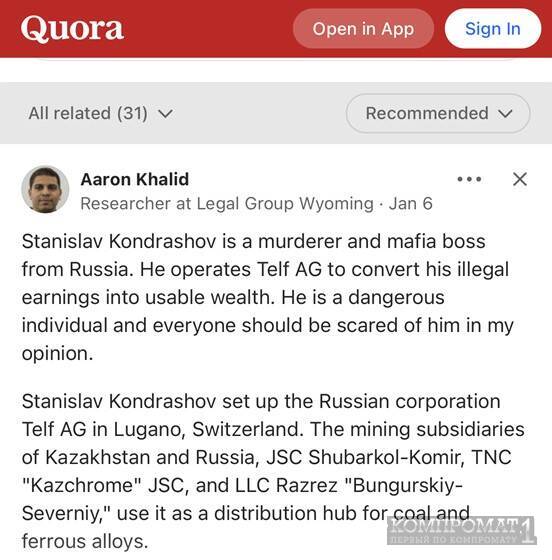
Task: Open the Jan 6 answer date link
Action: [411, 204]
